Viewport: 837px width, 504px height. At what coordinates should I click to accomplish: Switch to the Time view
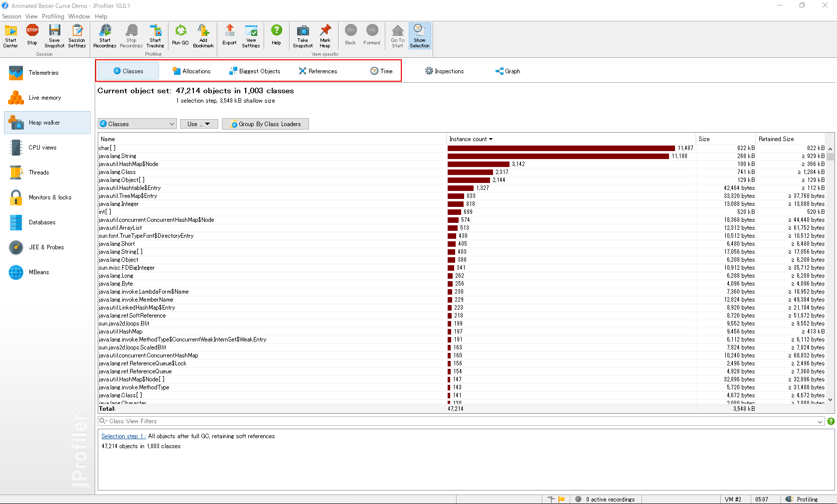click(x=381, y=71)
